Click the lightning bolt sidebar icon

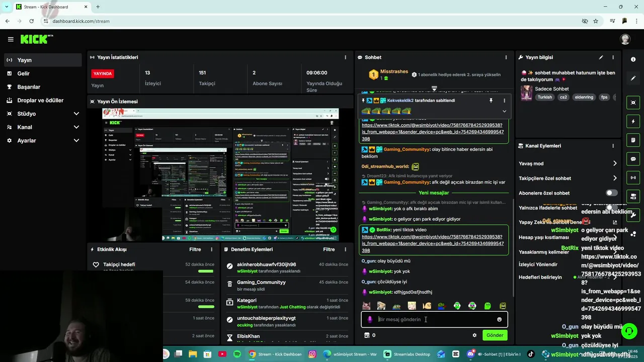tap(633, 121)
